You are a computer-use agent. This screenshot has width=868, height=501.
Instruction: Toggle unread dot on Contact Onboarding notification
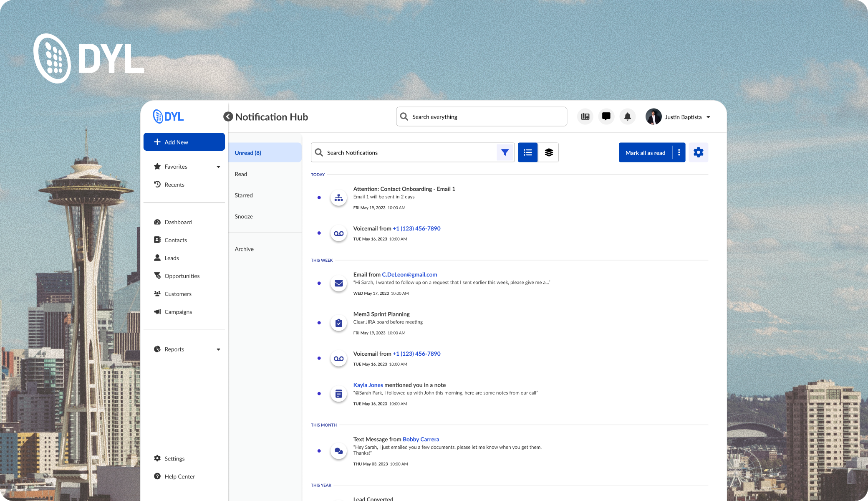[319, 197]
